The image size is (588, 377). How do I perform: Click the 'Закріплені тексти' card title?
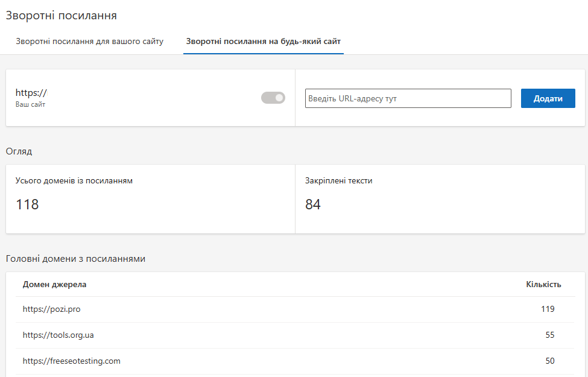click(338, 181)
